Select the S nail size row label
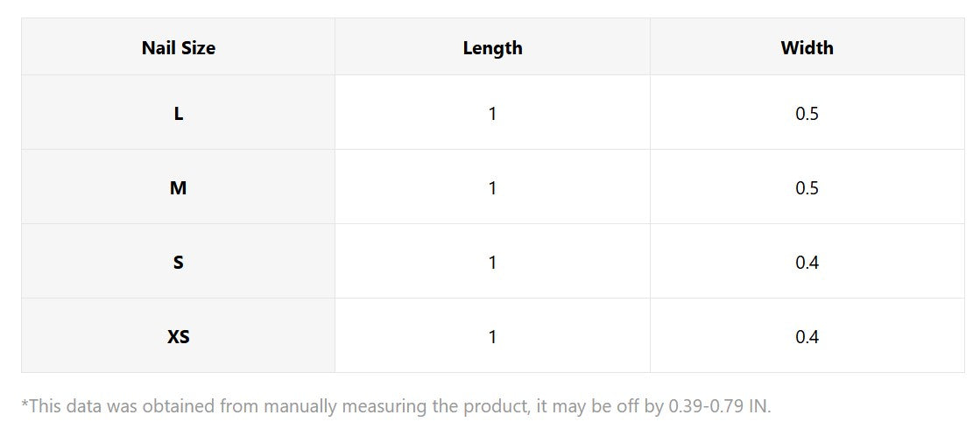The image size is (980, 429). 178,263
